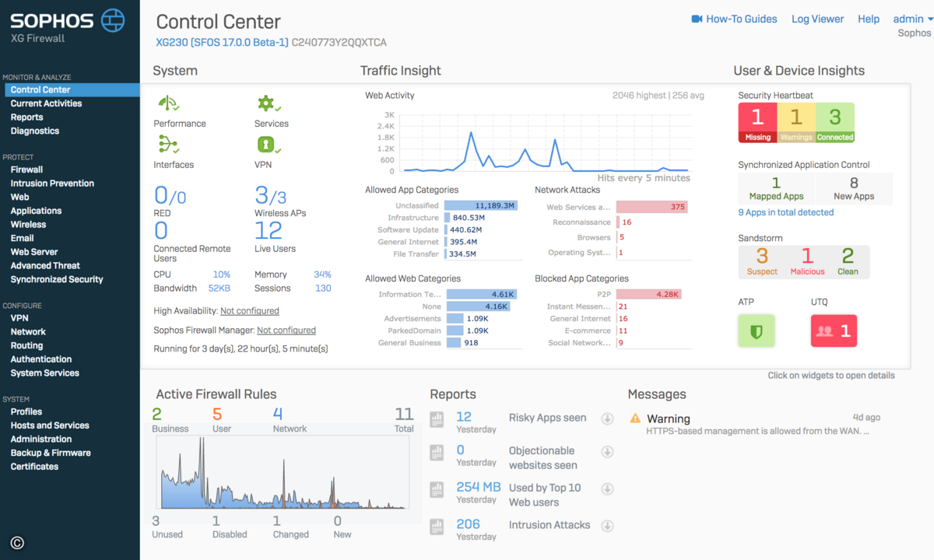Screen dimensions: 934x560
Task: Open the Services gear icon
Action: [269, 103]
